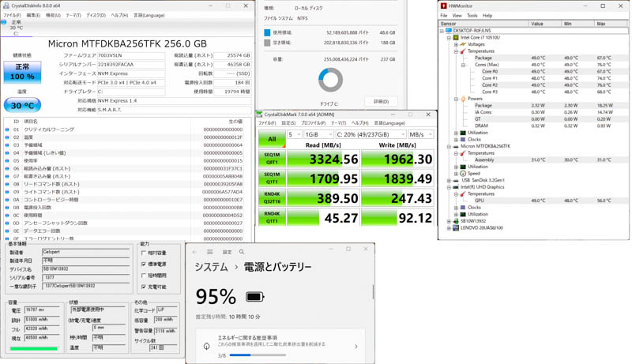Image resolution: width=632 pixels, height=364 pixels.
Task: Open the Settings hamburger navigation menu
Action: tap(209, 252)
